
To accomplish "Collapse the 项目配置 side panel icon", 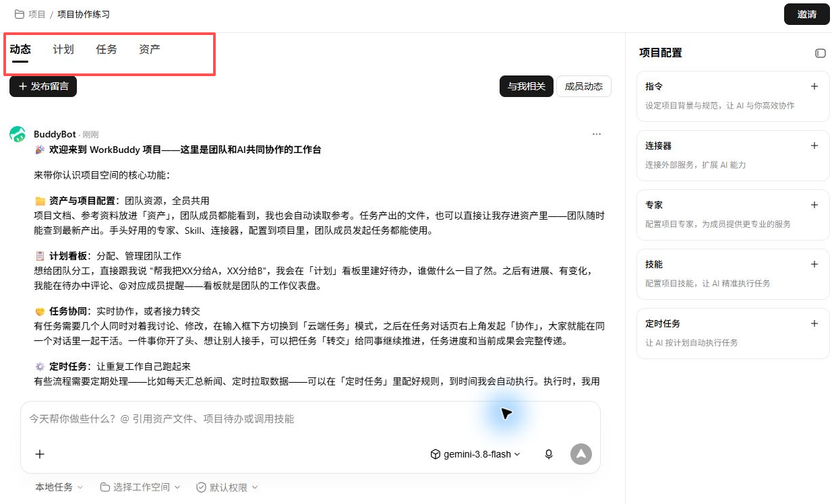I will pyautogui.click(x=821, y=53).
